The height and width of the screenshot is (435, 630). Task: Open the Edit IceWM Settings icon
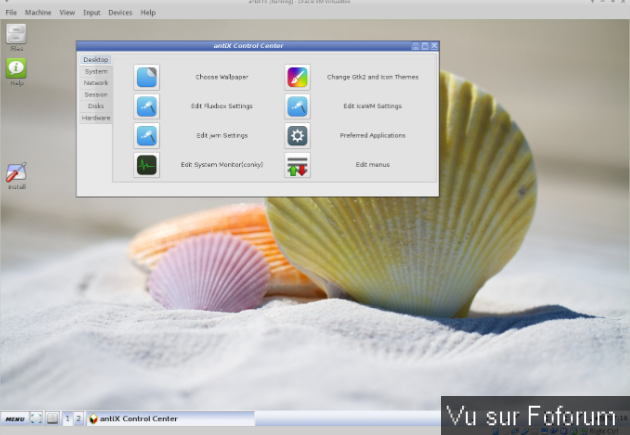(x=297, y=106)
